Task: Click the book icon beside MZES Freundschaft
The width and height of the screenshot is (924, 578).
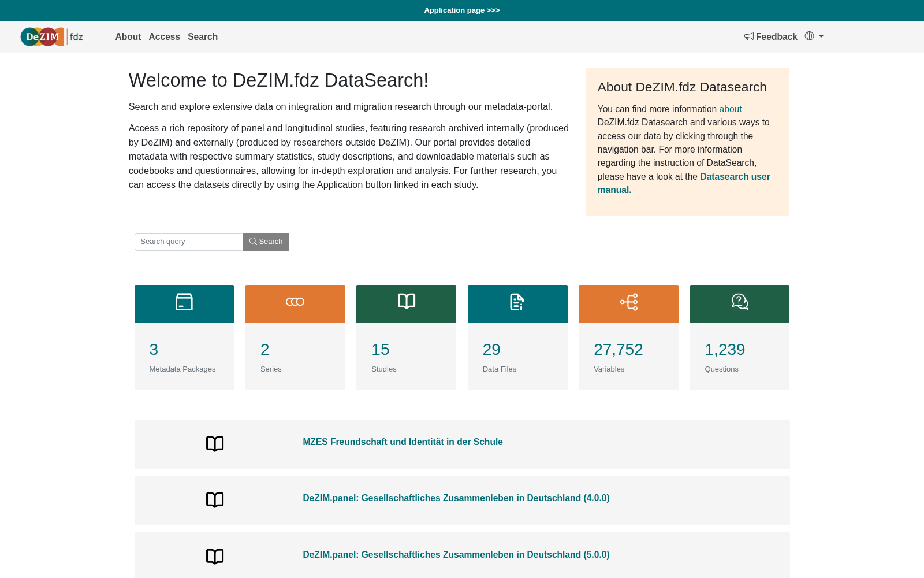Action: [215, 444]
